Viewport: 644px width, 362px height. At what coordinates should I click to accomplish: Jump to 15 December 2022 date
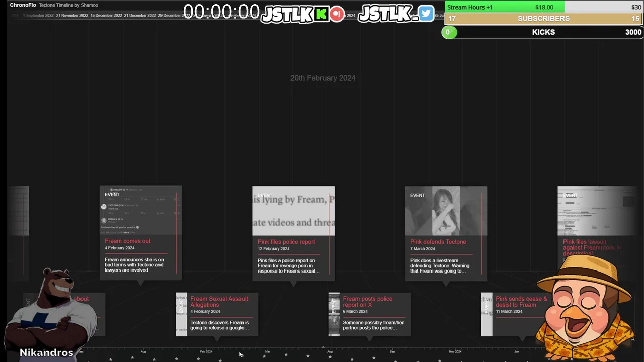106,16
